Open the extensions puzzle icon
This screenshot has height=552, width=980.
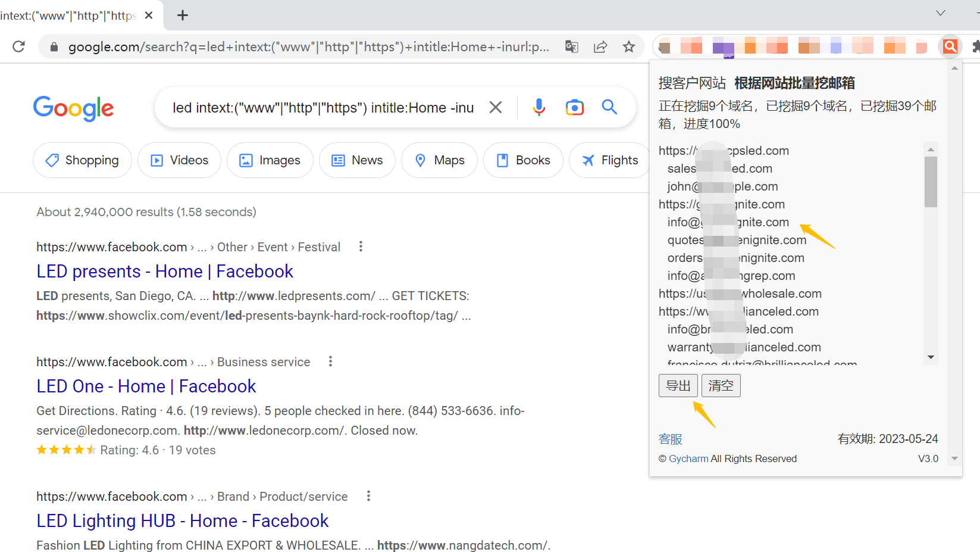pos(975,46)
